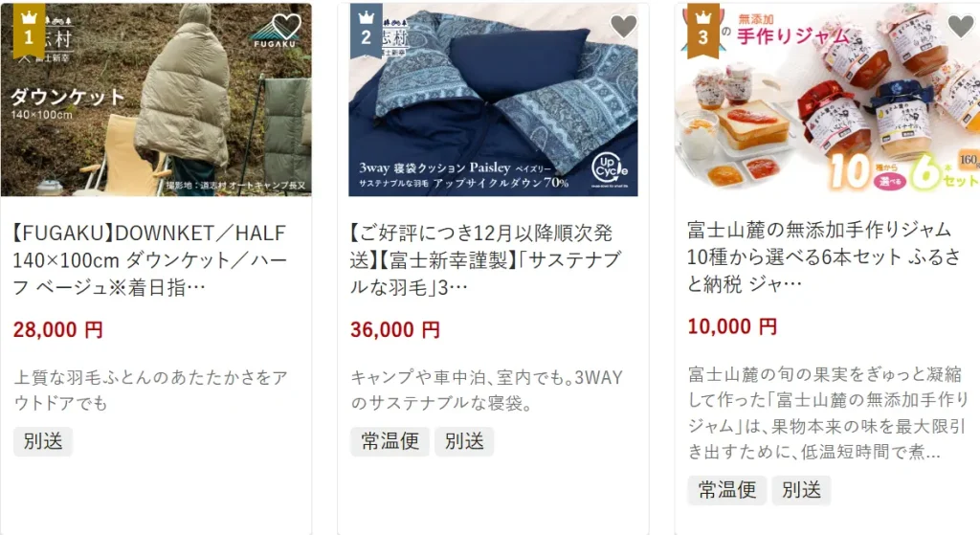Screen dimensions: 980x535
Task: Select 別送 tag under the sleeping bag
Action: tap(464, 441)
